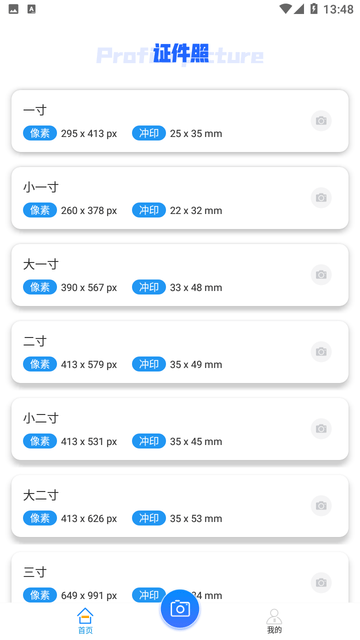Image resolution: width=360 pixels, height=640 pixels.
Task: Click the battery icon in status bar
Action: click(x=314, y=9)
